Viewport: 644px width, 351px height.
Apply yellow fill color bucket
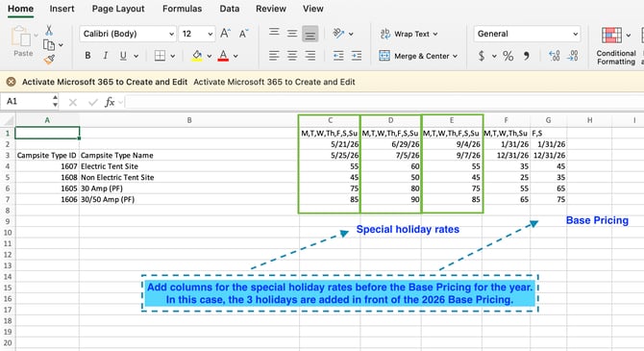coord(197,56)
